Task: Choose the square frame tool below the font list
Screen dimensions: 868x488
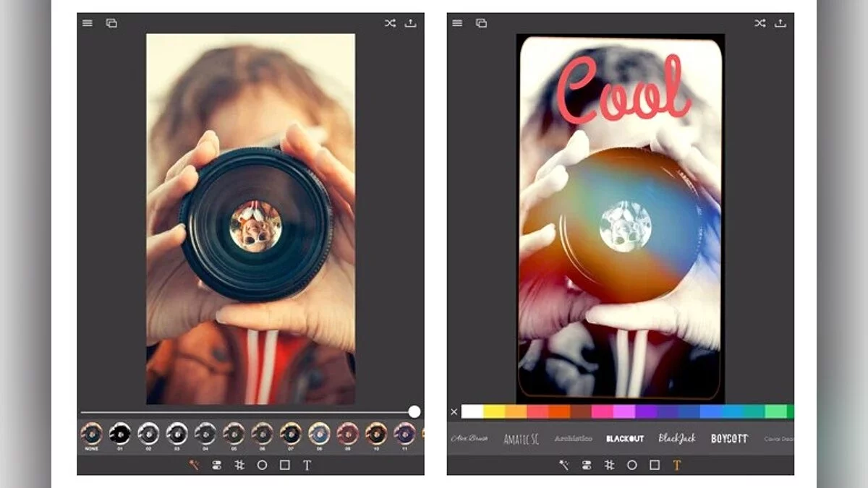Action: [x=655, y=466]
